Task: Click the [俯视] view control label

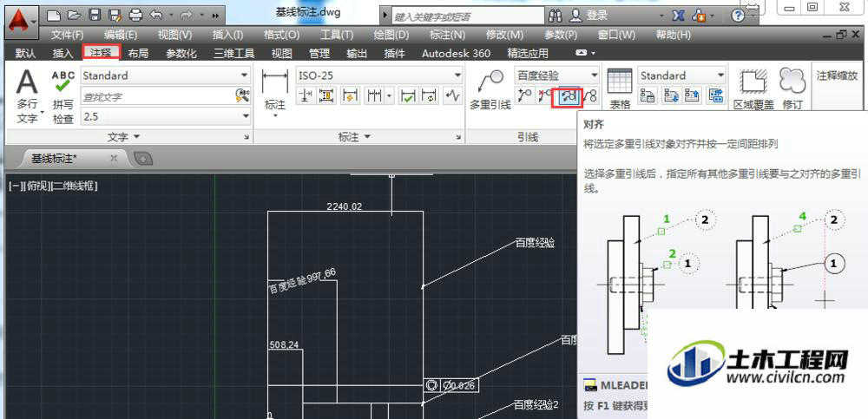Action: (x=37, y=187)
